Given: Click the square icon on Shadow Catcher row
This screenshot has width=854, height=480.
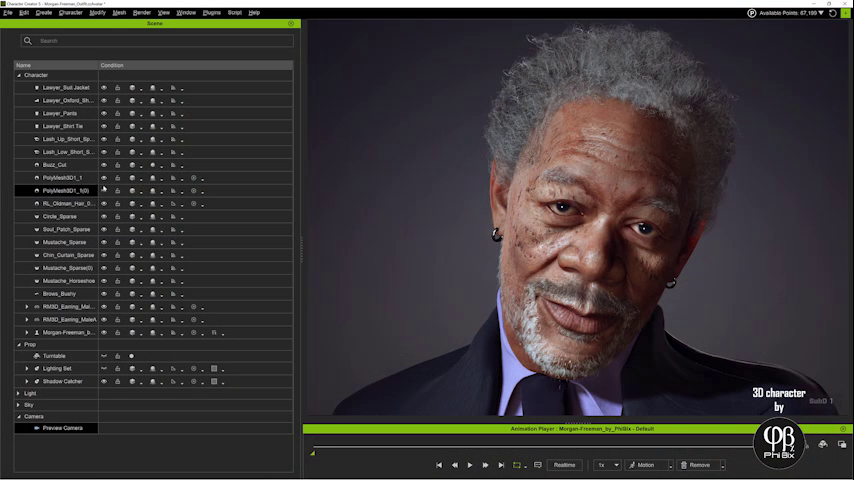Looking at the screenshot, I should tap(214, 382).
